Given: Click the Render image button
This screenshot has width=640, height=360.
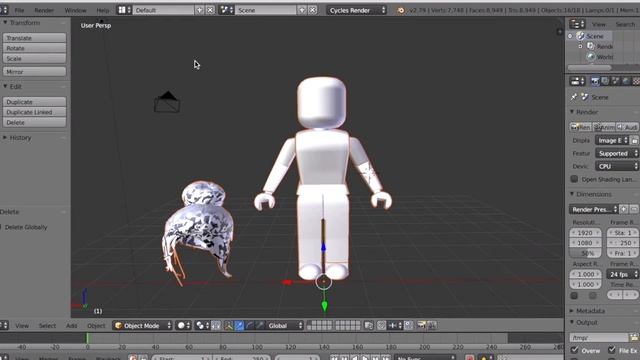Looking at the screenshot, I should (580, 127).
